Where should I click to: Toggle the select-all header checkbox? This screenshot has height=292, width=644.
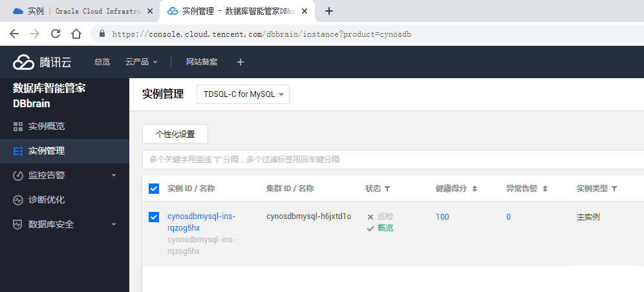coord(154,189)
